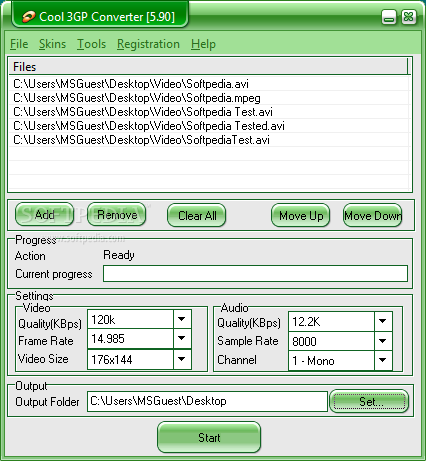Image resolution: width=426 pixels, height=461 pixels.
Task: Click the 14.985 frame rate value
Action: coord(108,339)
